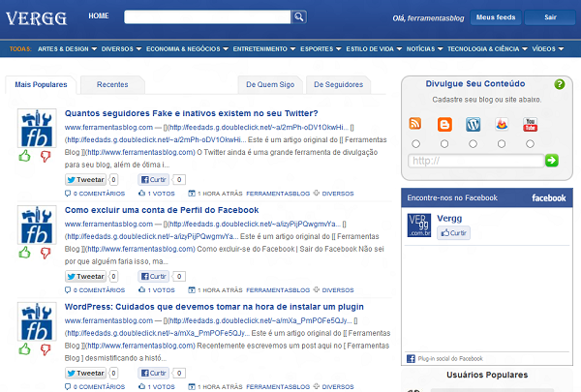Viewport: 581px width, 392px height.
Task: Click the search magnifier icon
Action: click(299, 16)
